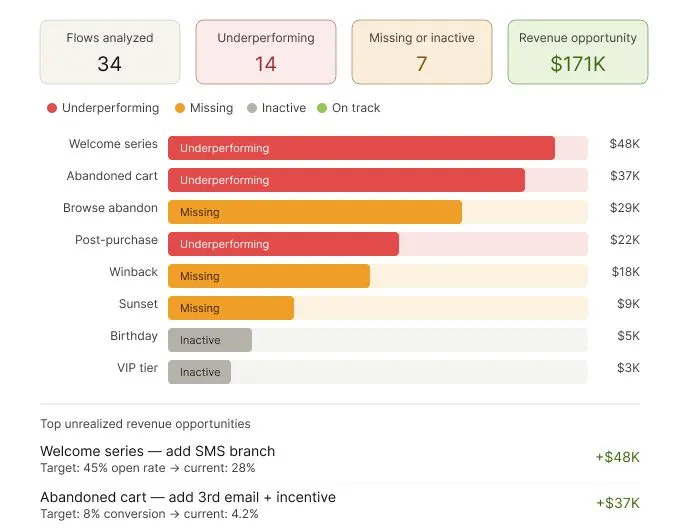
Task: Click the $3K value for VIP tier
Action: coord(628,368)
